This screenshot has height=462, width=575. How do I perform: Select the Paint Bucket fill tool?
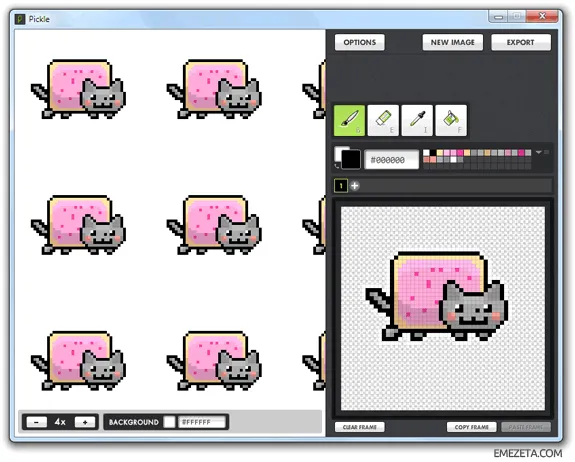[451, 121]
